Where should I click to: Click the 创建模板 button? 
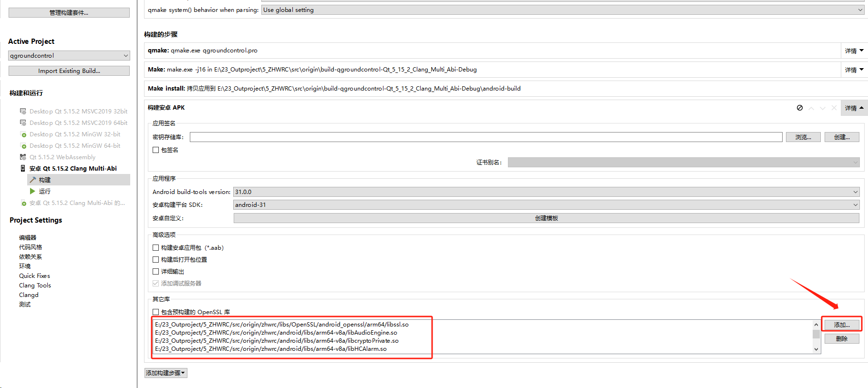coord(547,218)
